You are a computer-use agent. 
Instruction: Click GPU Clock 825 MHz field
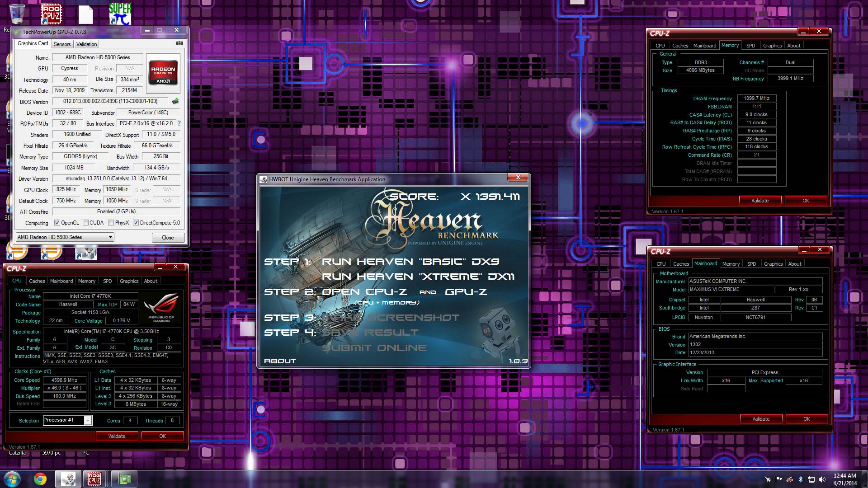(66, 189)
